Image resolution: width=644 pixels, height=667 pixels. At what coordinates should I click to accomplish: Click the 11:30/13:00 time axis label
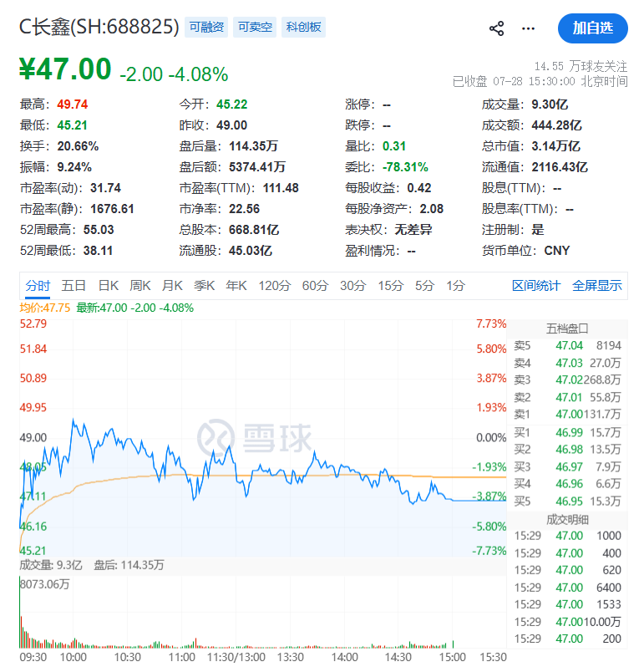(236, 657)
